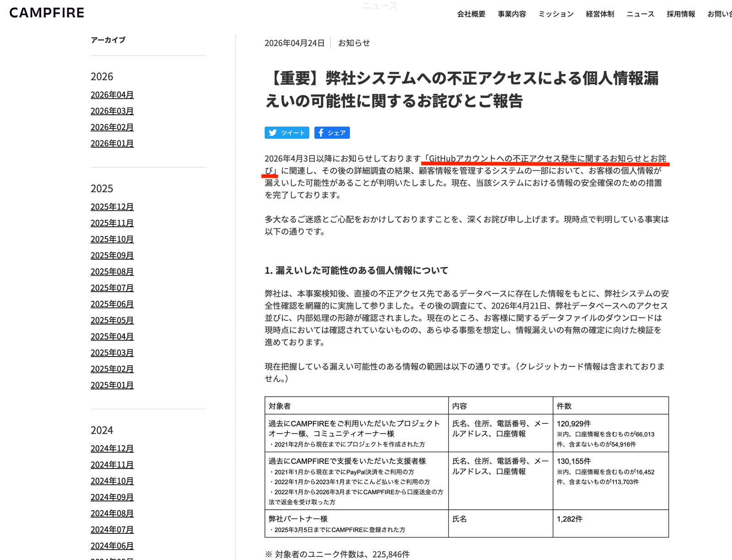Open ニュース in the top navigation
This screenshot has width=732, height=560.
pos(640,14)
